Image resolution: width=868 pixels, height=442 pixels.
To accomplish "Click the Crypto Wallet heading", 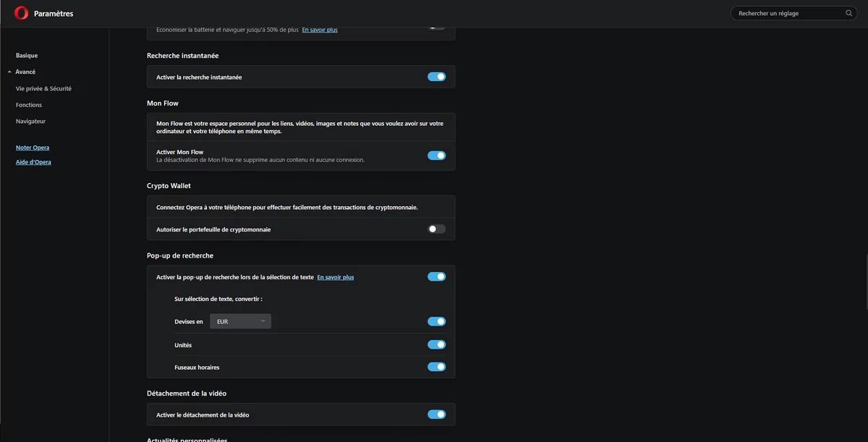I will [169, 186].
